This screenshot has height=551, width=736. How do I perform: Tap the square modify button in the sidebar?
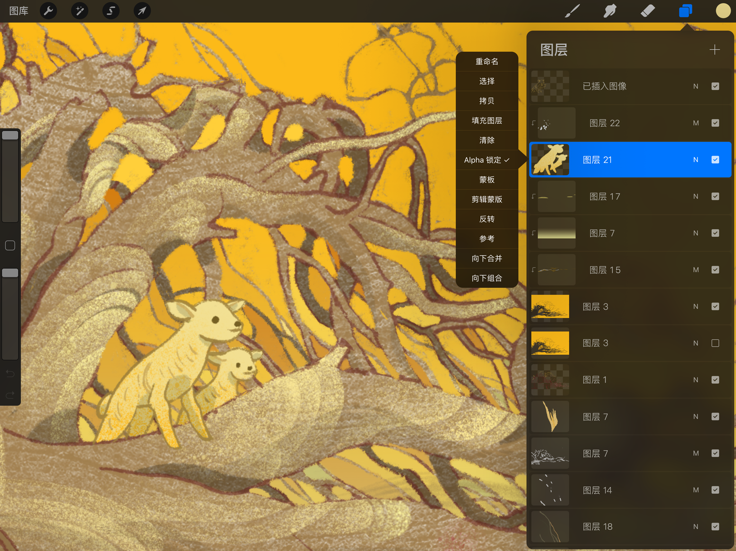[10, 245]
